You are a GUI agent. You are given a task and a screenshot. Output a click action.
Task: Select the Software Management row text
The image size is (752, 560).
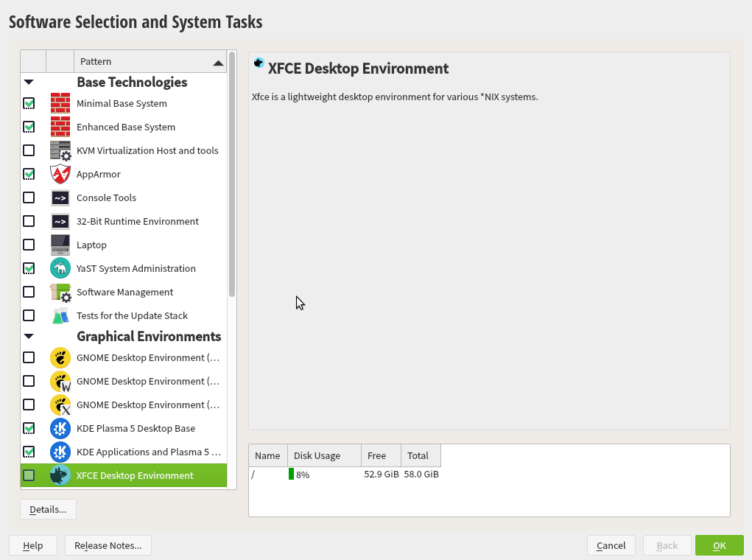click(124, 293)
